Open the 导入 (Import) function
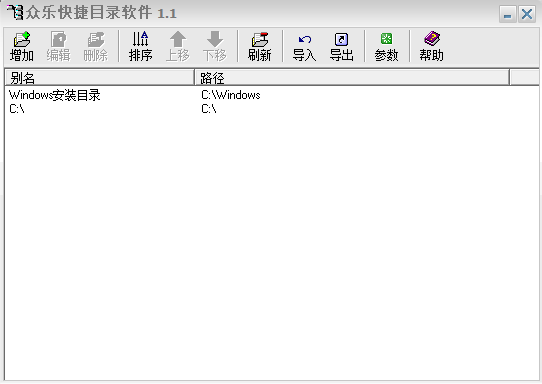Screen dimensions: 542x384 (x=305, y=46)
